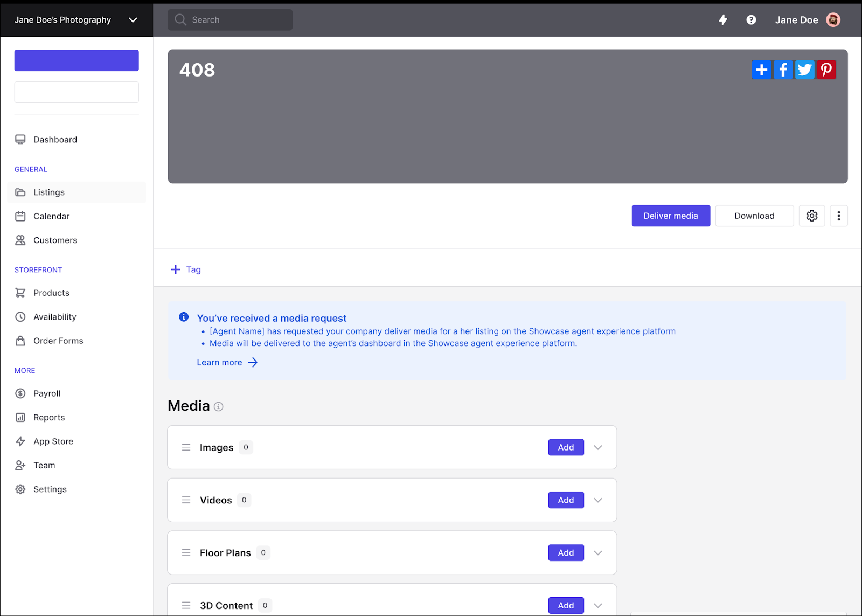Expand the Floor Plans section chevron

click(x=598, y=553)
